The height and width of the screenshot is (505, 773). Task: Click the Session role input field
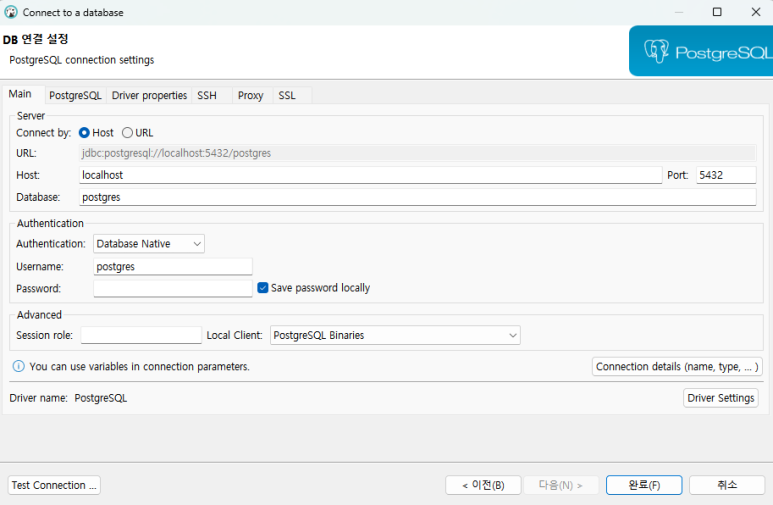[x=141, y=335]
